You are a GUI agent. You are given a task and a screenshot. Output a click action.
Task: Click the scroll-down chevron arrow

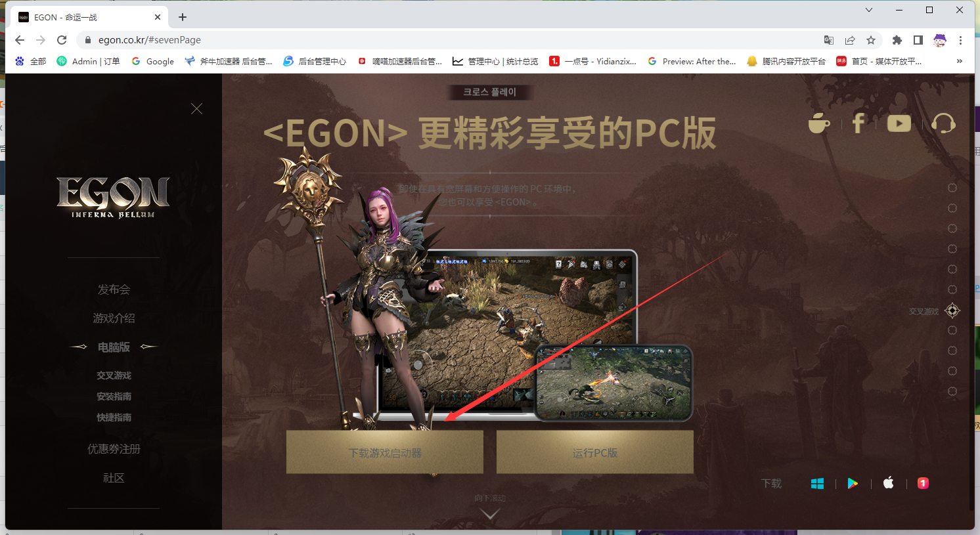[x=490, y=514]
